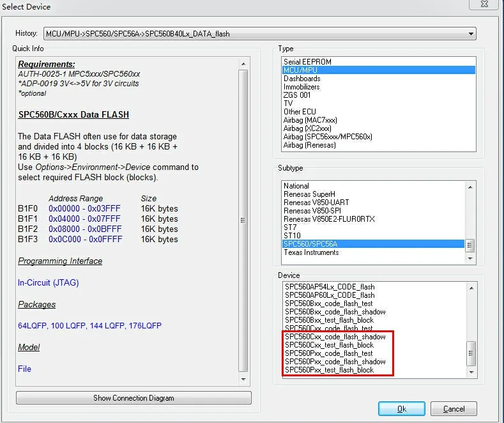Click Quick Info scroll up arrow
504x423 pixels.
coord(243,64)
